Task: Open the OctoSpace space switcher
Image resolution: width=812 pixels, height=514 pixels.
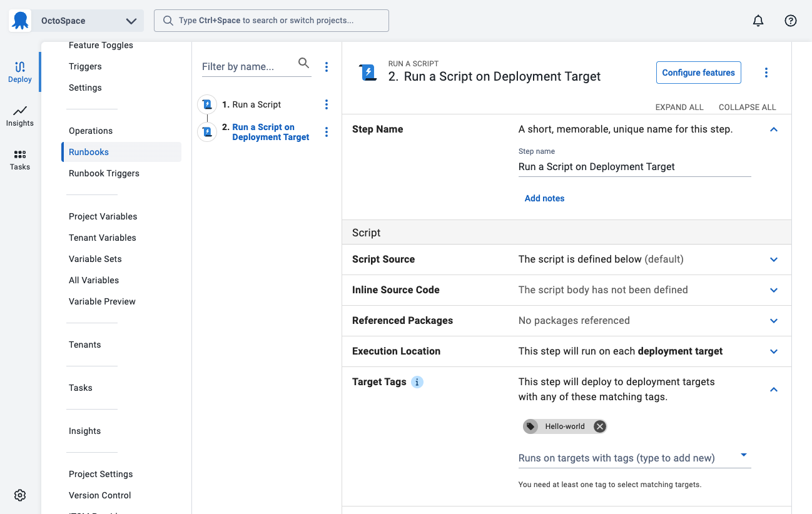Action: (x=89, y=21)
